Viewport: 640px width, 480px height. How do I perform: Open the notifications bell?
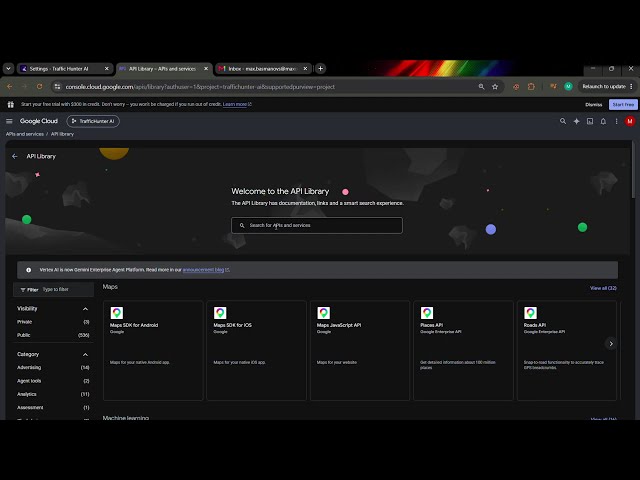[603, 121]
